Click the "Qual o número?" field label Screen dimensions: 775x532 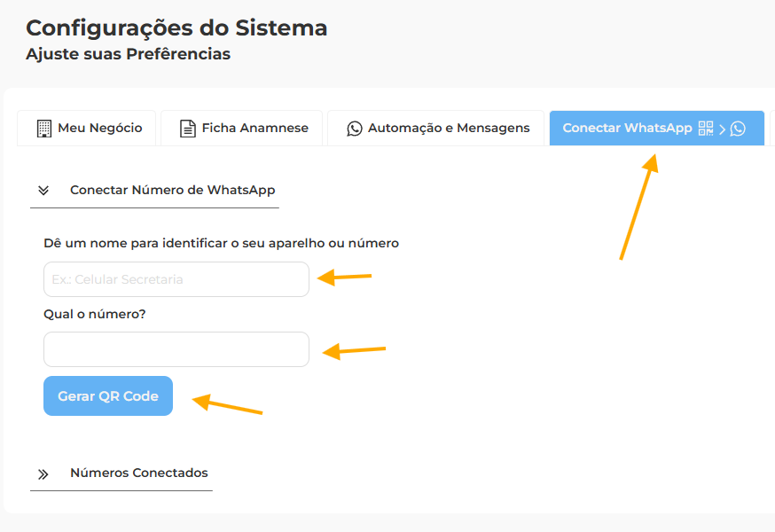(95, 314)
